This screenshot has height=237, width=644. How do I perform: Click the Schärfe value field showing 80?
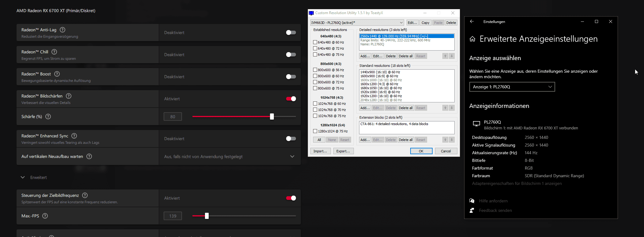coord(173,117)
